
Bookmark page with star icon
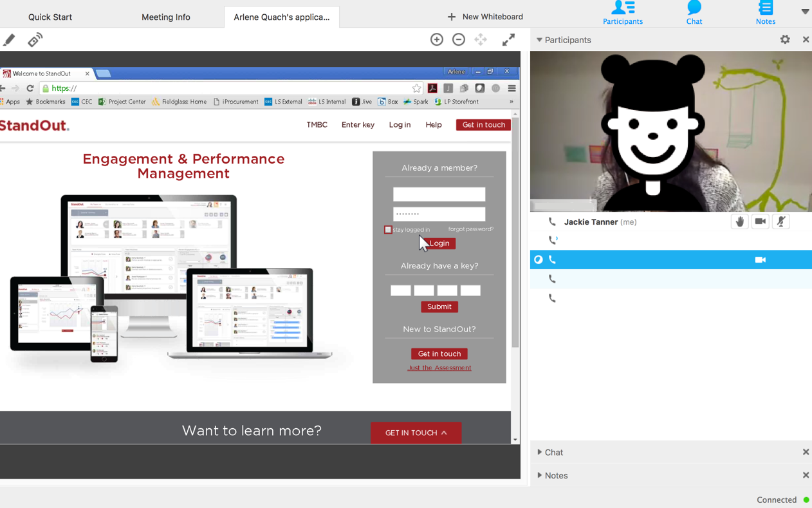[x=416, y=88]
